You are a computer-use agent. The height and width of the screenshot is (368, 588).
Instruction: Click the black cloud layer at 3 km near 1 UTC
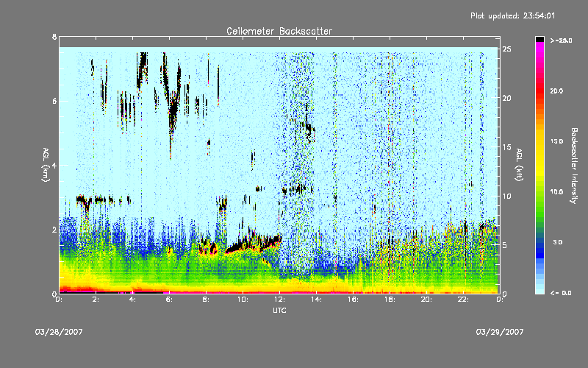click(85, 201)
